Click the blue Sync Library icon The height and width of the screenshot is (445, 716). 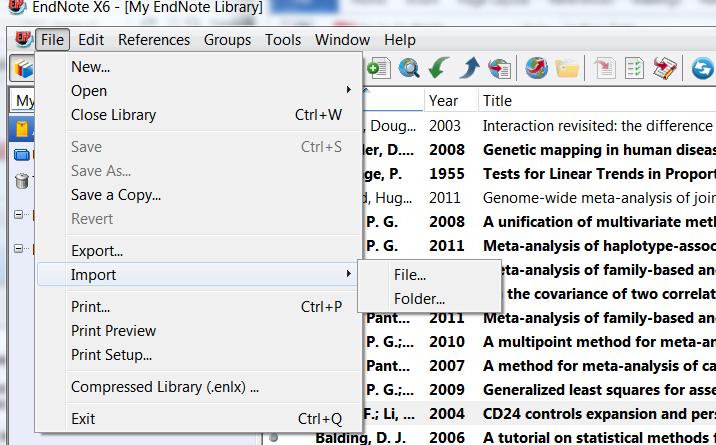click(x=702, y=69)
